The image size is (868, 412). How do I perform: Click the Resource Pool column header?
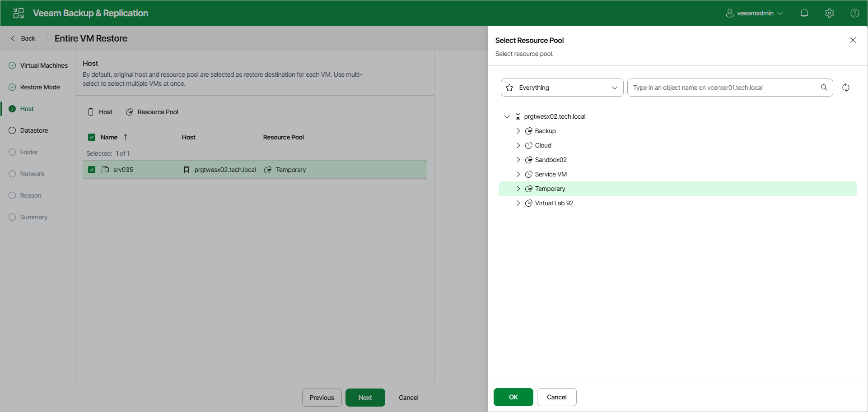tap(284, 137)
